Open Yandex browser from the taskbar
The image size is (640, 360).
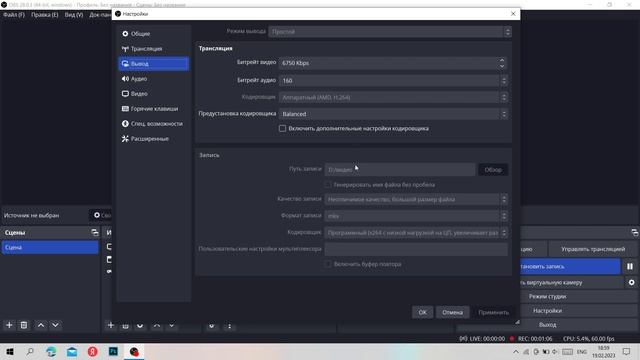93,351
